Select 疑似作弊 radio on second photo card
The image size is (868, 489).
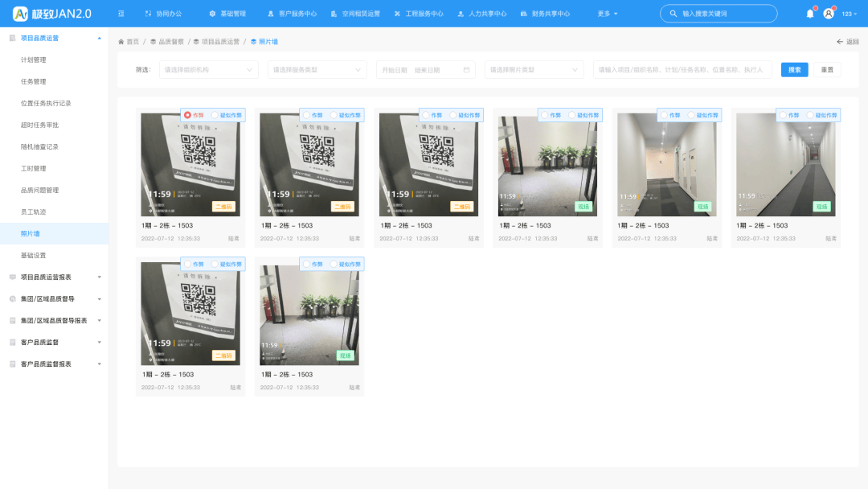click(334, 115)
